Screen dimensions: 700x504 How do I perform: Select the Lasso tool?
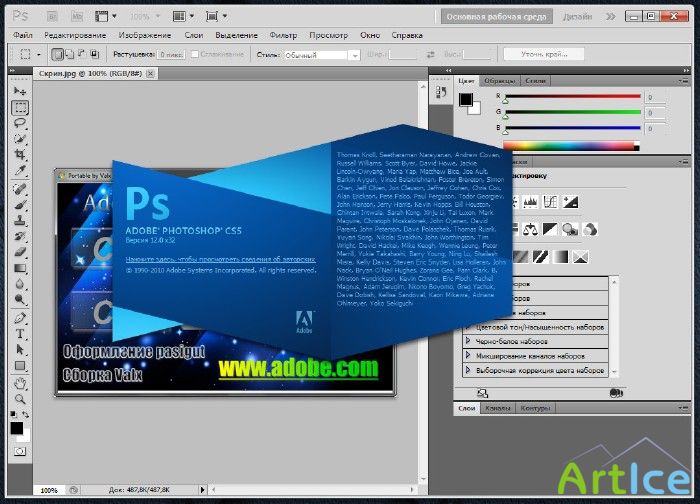point(20,123)
